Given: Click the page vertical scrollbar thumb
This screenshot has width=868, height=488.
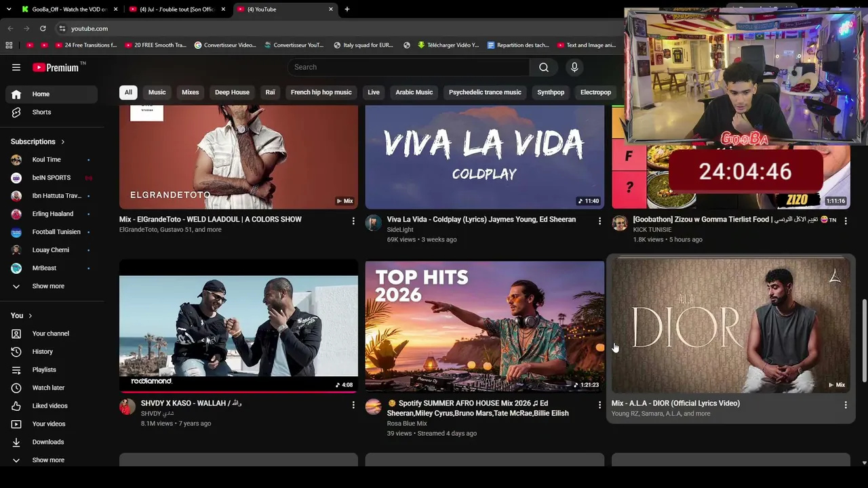Looking at the screenshot, I should point(864,340).
